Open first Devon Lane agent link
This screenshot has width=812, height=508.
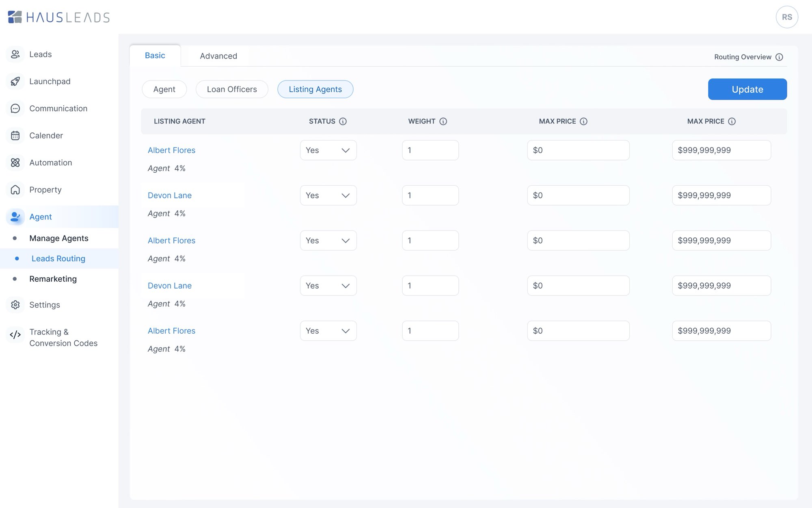(169, 195)
